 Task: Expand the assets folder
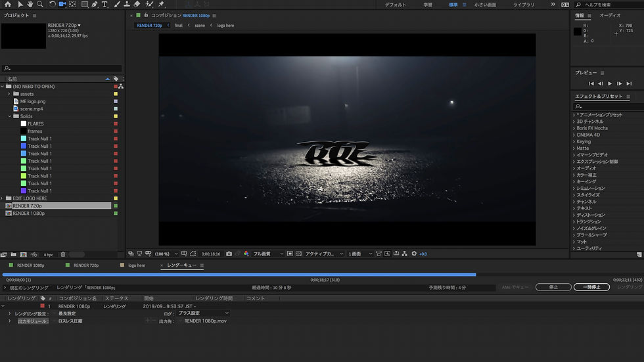[x=9, y=94]
